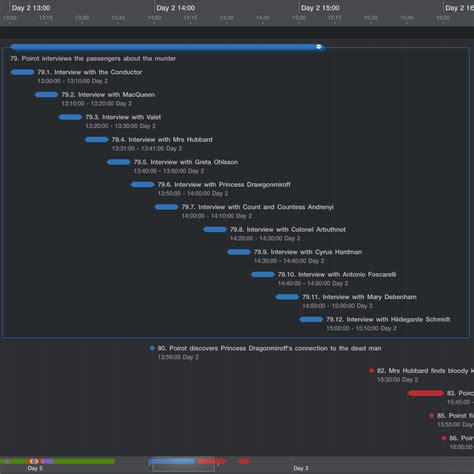Click the label '79.3. Interview with Valet'
The width and height of the screenshot is (474, 474).
pyautogui.click(x=123, y=117)
